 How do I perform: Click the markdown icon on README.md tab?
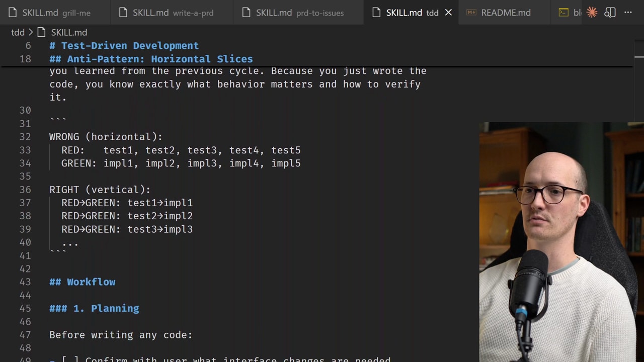coord(471,13)
